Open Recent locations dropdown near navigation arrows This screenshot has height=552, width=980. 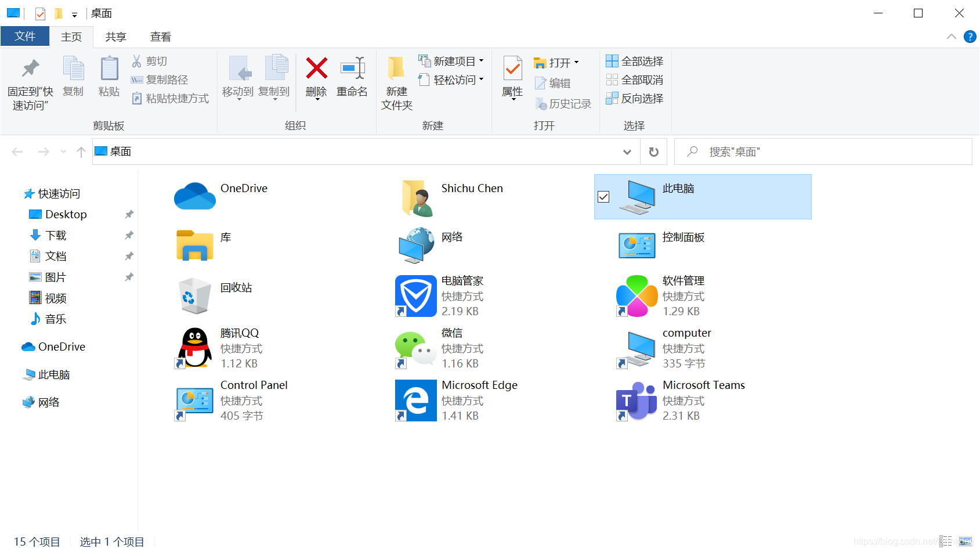point(63,151)
